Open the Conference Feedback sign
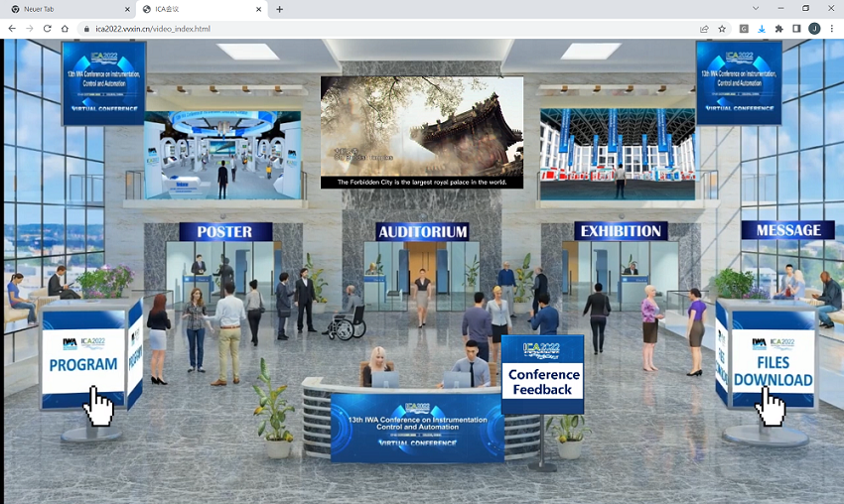The height and width of the screenshot is (504, 844). [x=542, y=374]
